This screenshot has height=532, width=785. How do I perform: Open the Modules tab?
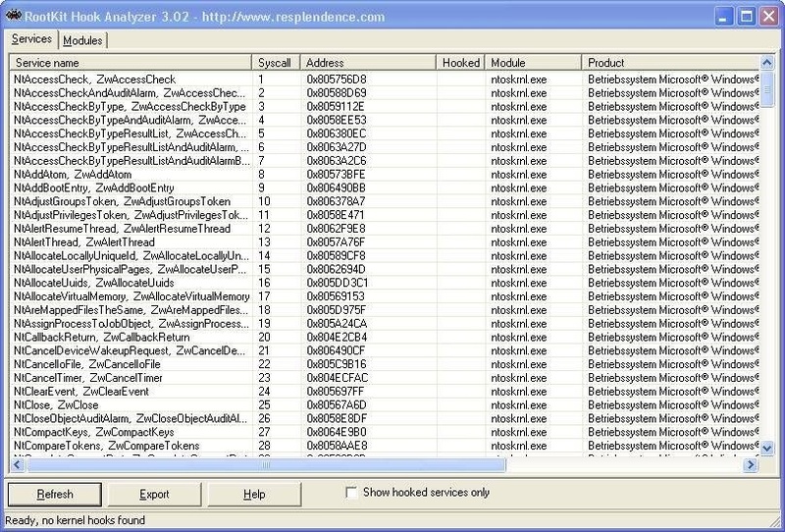point(82,40)
